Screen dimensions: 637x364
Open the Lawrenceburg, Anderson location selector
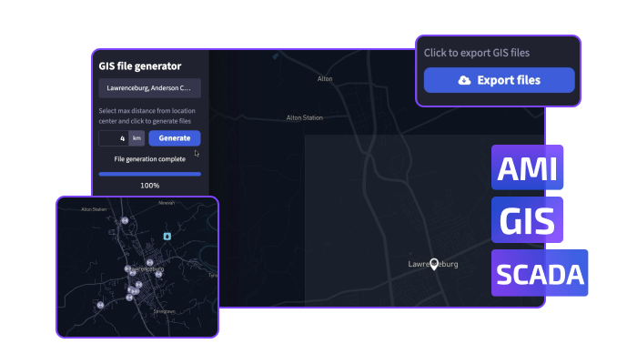tap(149, 88)
